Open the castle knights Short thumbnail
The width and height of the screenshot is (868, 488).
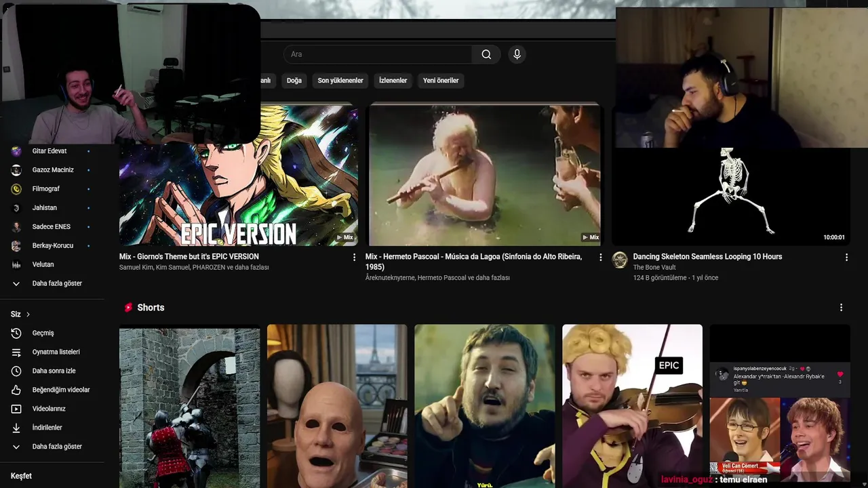tap(189, 407)
